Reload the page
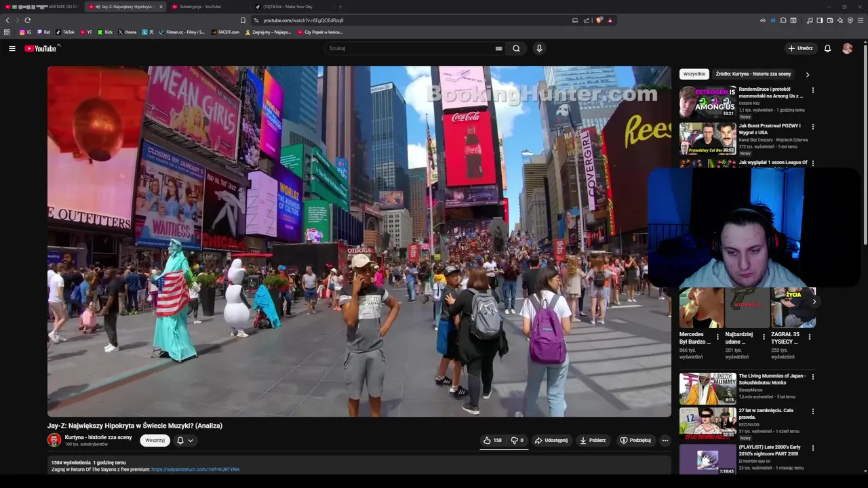Image resolution: width=868 pixels, height=488 pixels. click(x=28, y=20)
